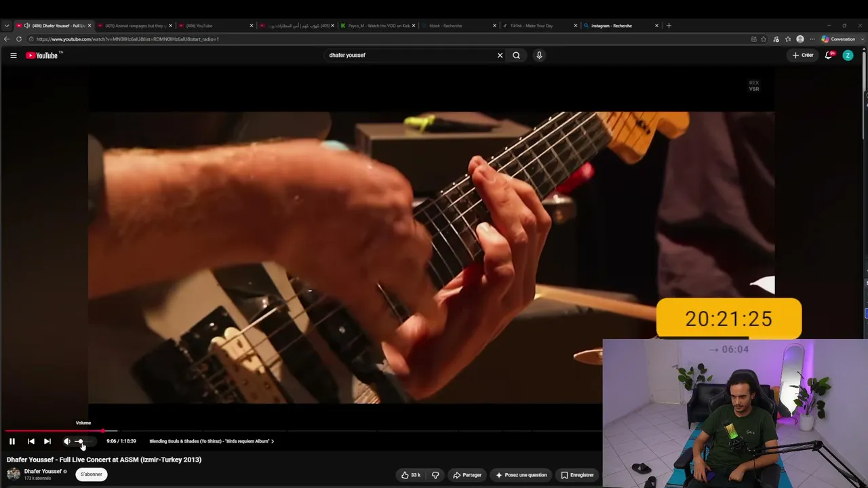The image size is (868, 488).
Task: Open the browser media control icon
Action: [776, 39]
